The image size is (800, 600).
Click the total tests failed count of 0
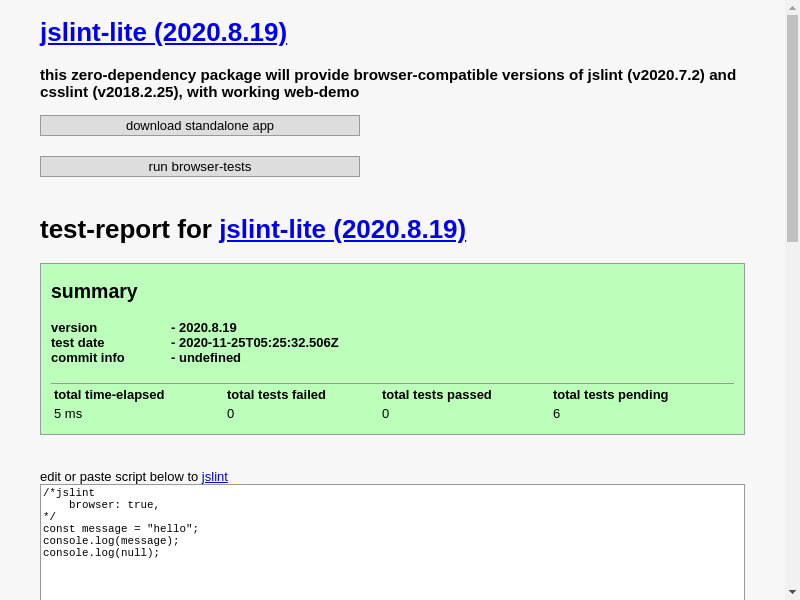coord(230,413)
